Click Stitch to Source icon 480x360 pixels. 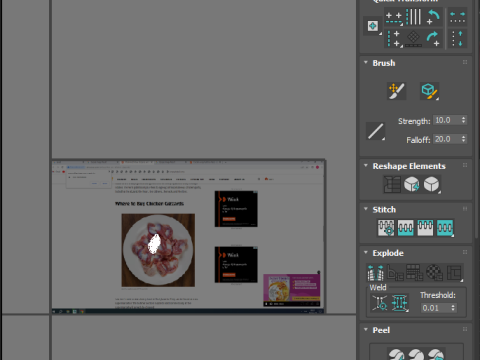[x=425, y=228]
